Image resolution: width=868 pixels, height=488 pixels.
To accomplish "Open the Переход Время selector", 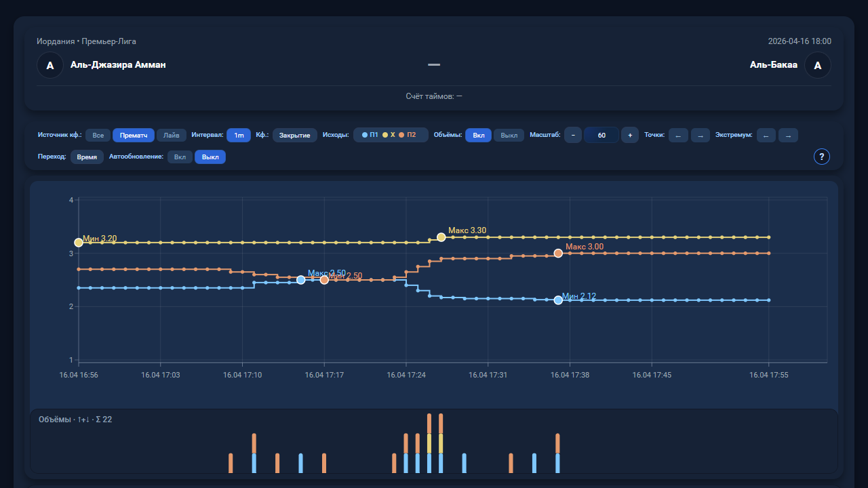I will click(x=87, y=157).
